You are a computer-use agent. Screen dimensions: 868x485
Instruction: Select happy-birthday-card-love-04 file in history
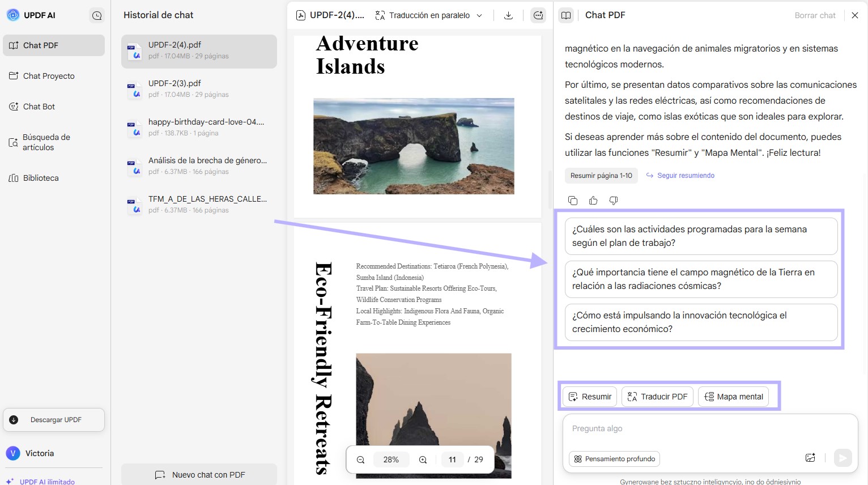tap(199, 128)
